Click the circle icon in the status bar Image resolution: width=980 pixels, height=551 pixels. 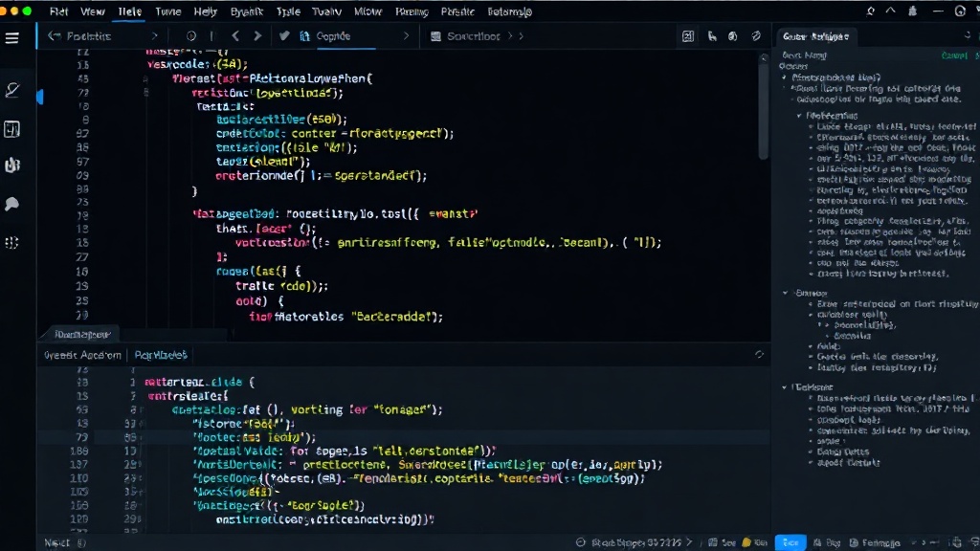(x=581, y=542)
